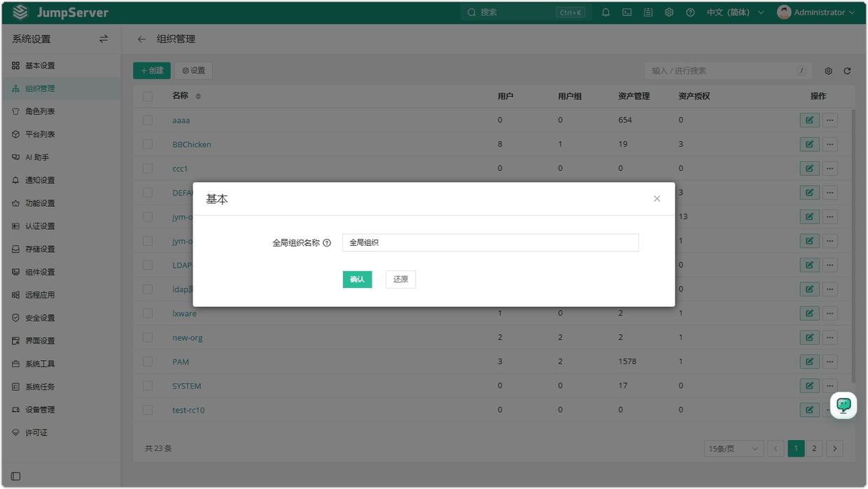Expand the Administrator user menu arrow
The height and width of the screenshot is (489, 868).
point(852,13)
